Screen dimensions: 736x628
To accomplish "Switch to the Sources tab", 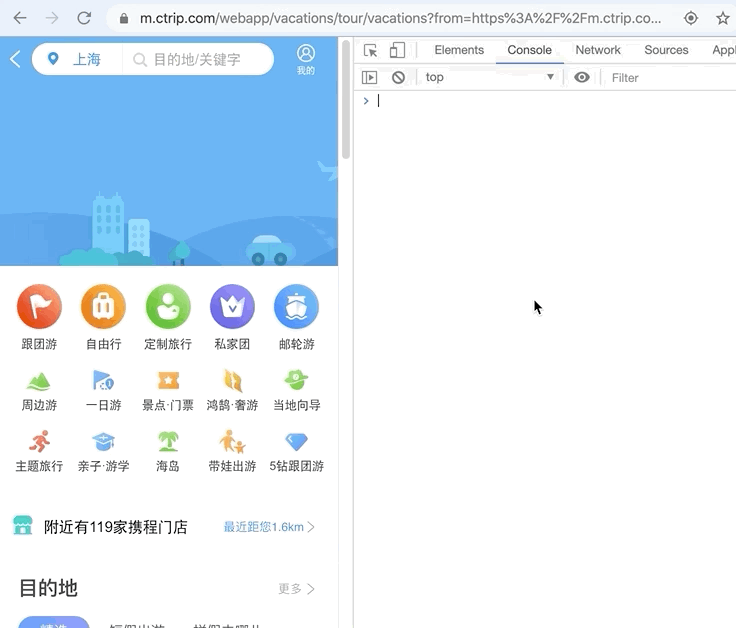I will point(666,50).
